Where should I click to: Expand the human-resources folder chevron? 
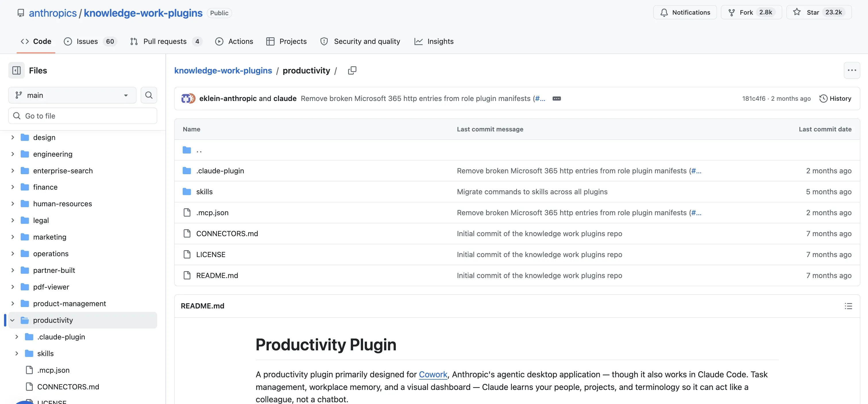12,204
